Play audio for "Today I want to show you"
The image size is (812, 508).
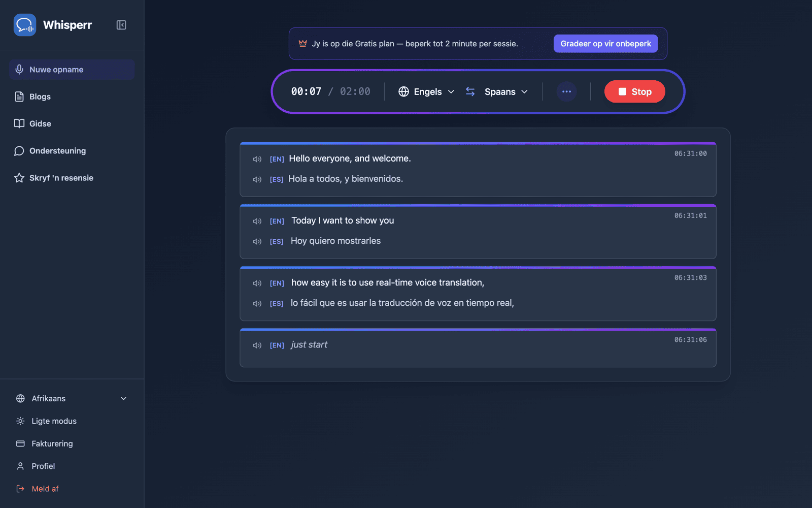(x=257, y=221)
